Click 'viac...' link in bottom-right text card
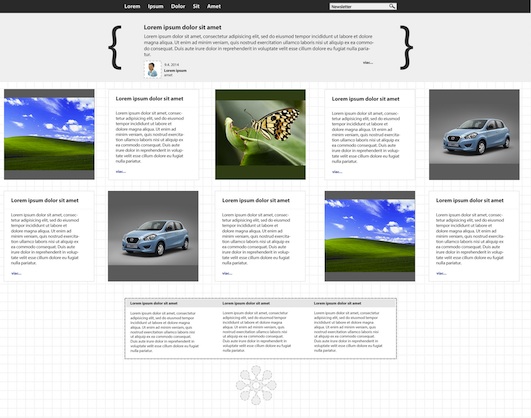531x418 pixels. pos(441,273)
